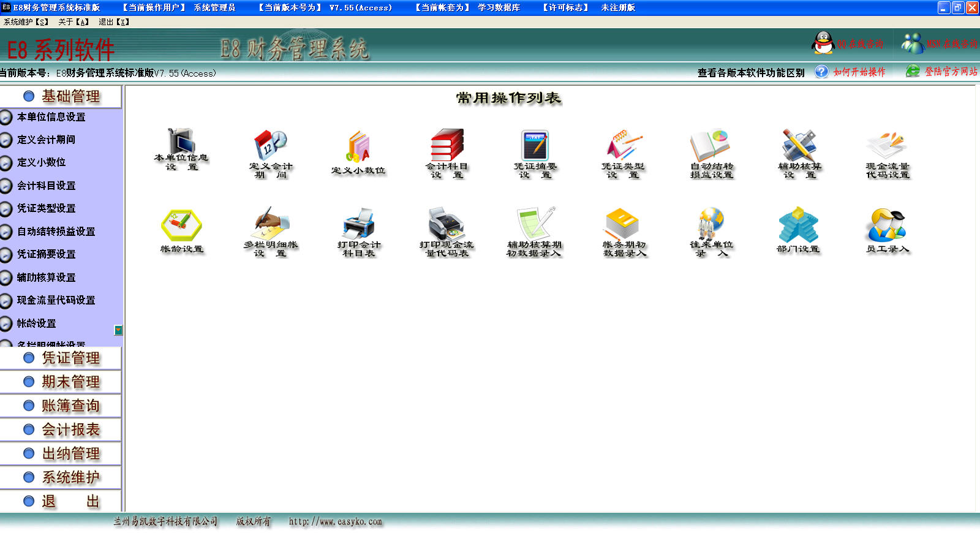This screenshot has width=980, height=533.
Task: Expand the 出纳管理 section
Action: [x=61, y=453]
